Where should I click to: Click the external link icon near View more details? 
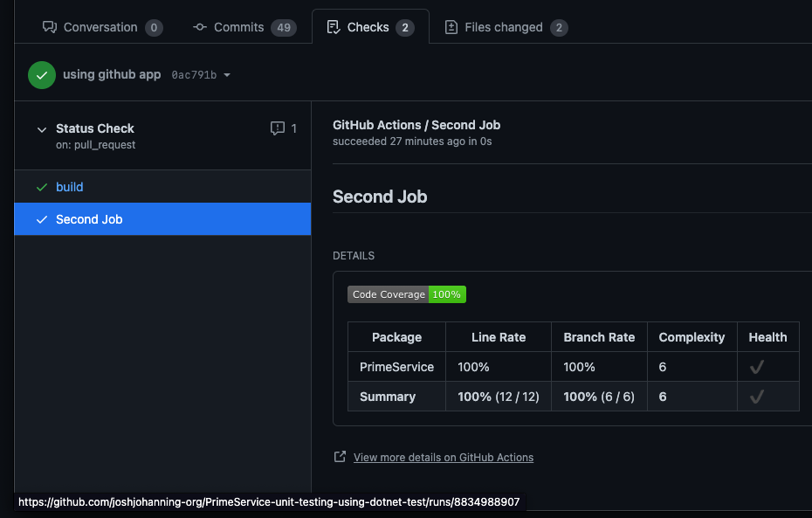(340, 457)
